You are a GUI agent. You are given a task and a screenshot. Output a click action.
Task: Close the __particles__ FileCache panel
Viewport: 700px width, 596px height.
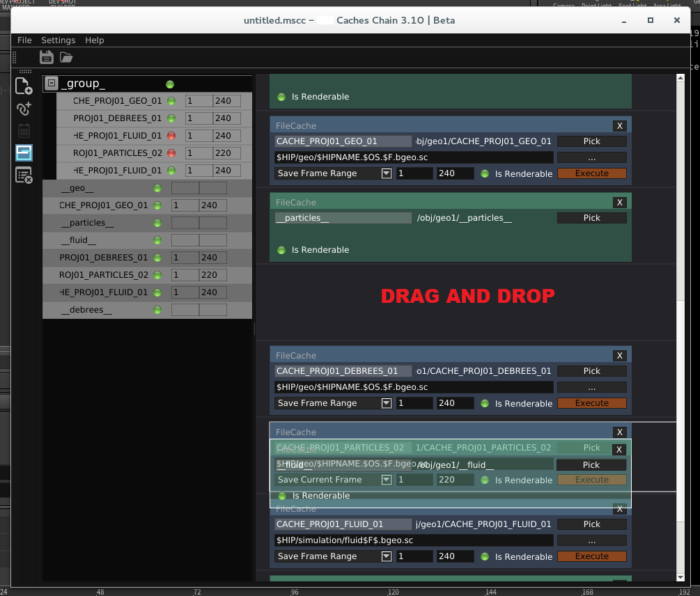click(x=619, y=203)
